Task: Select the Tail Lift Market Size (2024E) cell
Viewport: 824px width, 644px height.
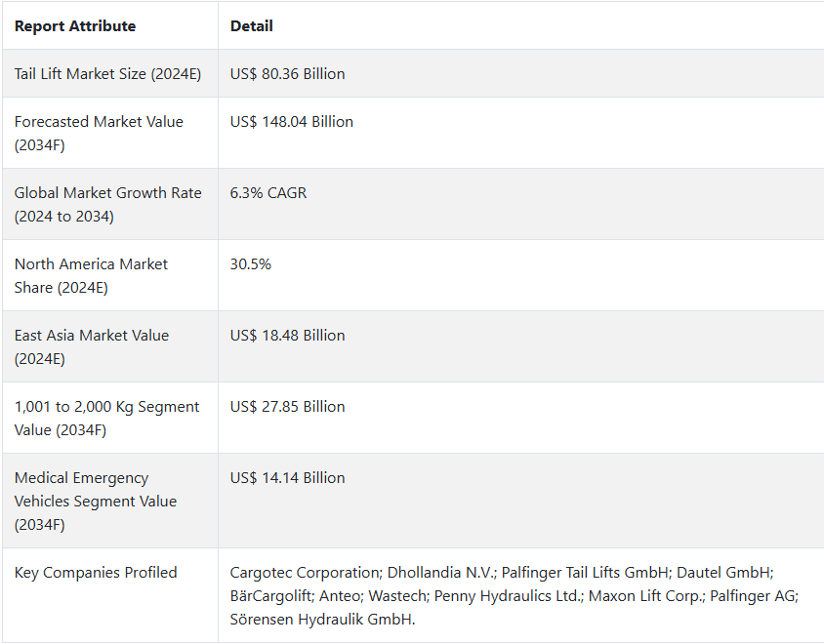Action: pyautogui.click(x=107, y=74)
